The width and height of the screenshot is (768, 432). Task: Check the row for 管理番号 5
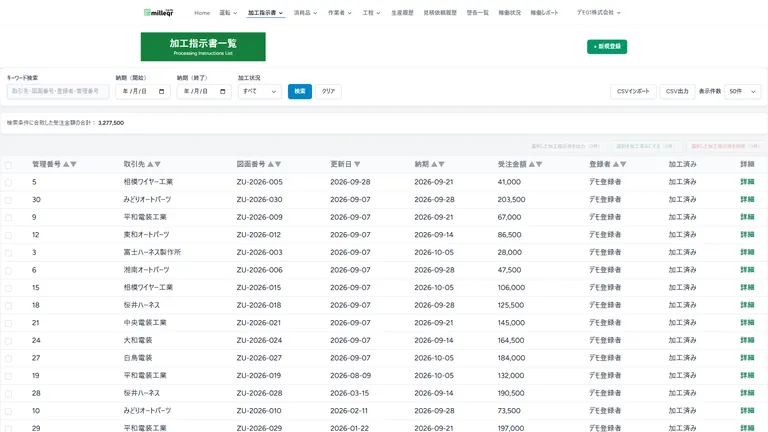8,182
